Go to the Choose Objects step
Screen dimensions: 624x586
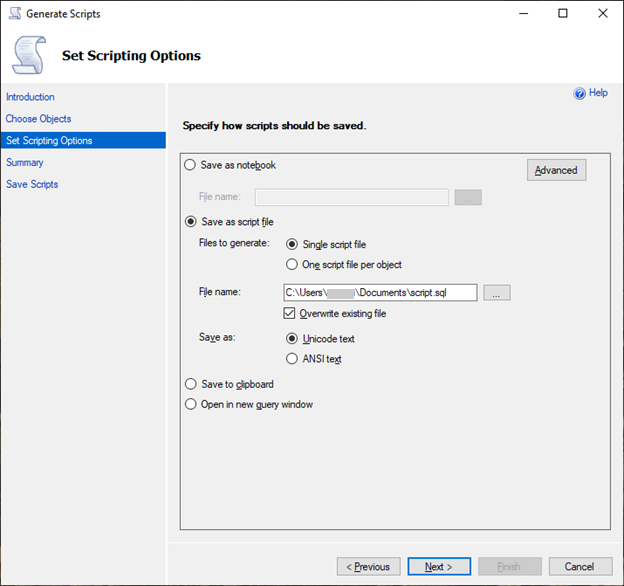pos(38,119)
